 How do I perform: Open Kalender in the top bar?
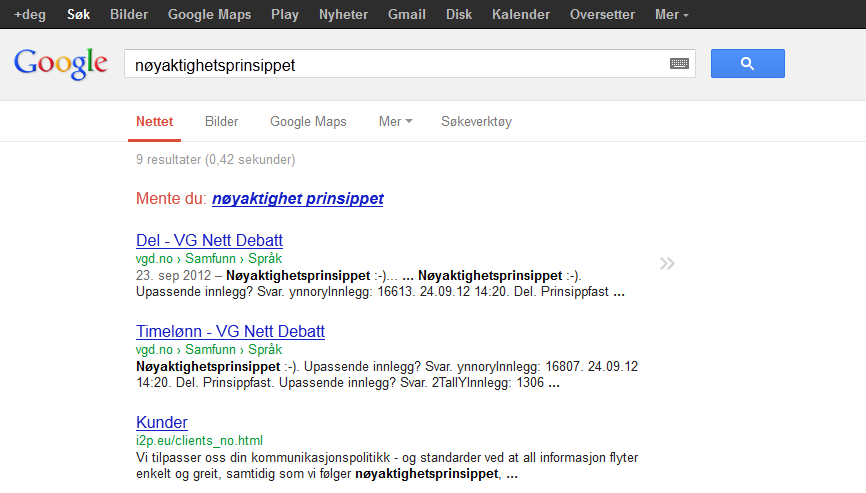(521, 14)
